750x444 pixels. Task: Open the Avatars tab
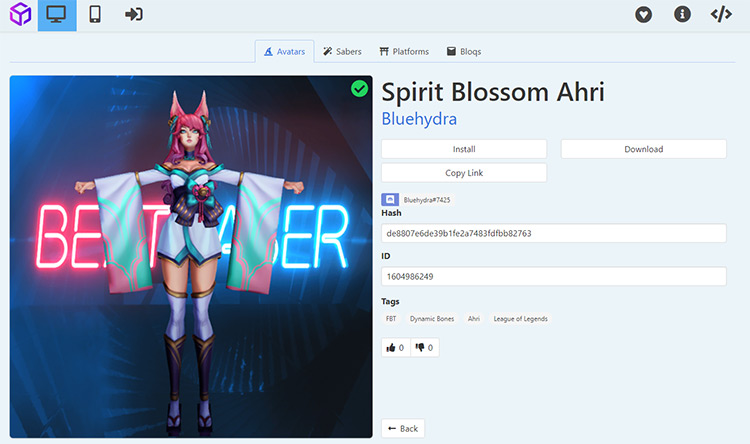coord(285,51)
